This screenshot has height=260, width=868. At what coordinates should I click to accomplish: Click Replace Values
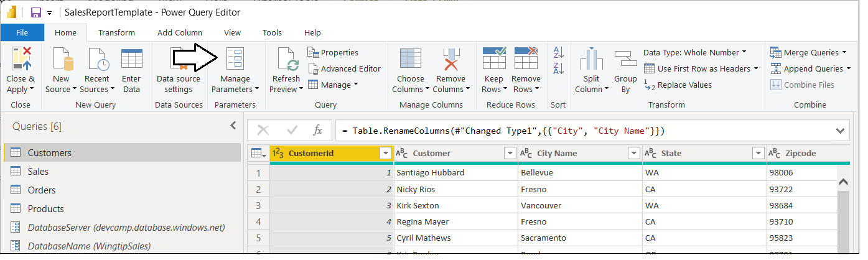coord(678,85)
